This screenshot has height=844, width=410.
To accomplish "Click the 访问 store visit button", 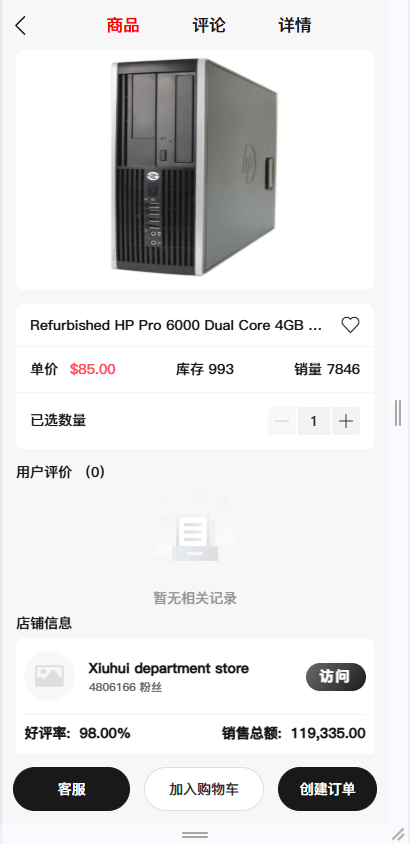I will (x=336, y=677).
